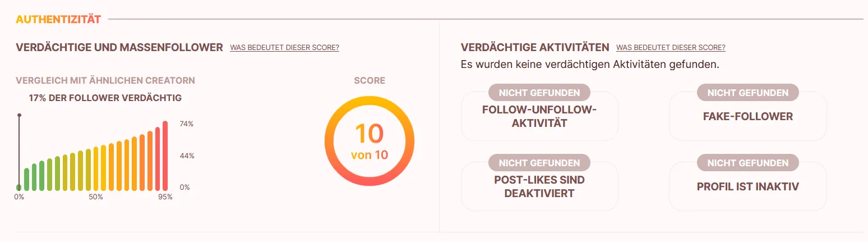Click the Verdächtige Aktivitäten heading
This screenshot has width=868, height=242.
pos(534,47)
